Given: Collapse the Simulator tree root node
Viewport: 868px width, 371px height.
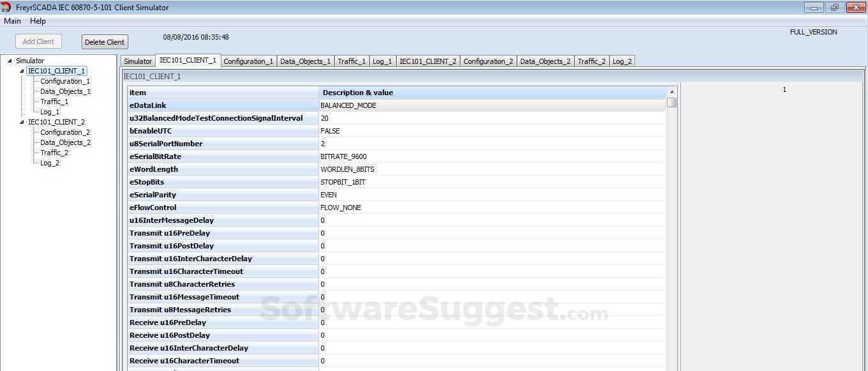Looking at the screenshot, I should click(10, 61).
